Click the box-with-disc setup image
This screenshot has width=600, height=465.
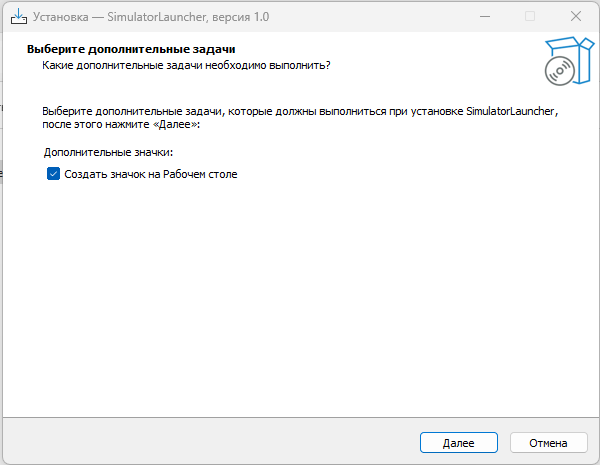(564, 61)
